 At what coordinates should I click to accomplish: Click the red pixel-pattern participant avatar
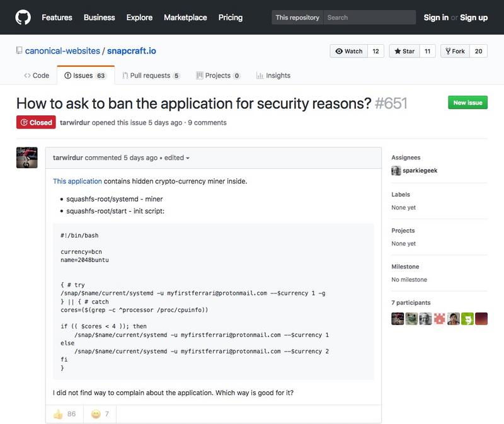(439, 319)
